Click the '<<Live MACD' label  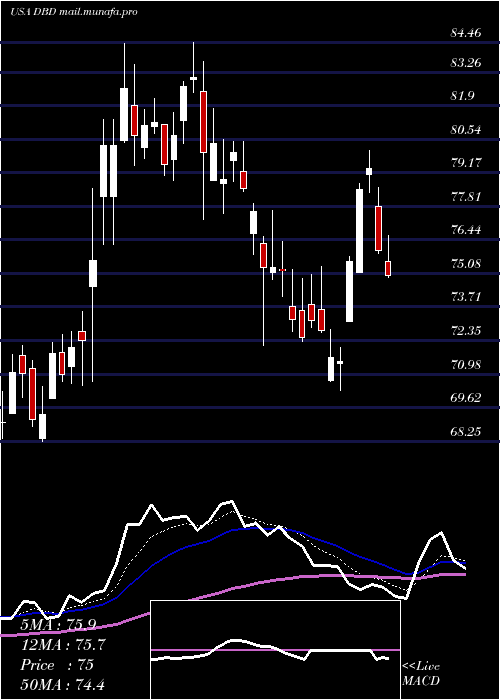pyautogui.click(x=421, y=674)
